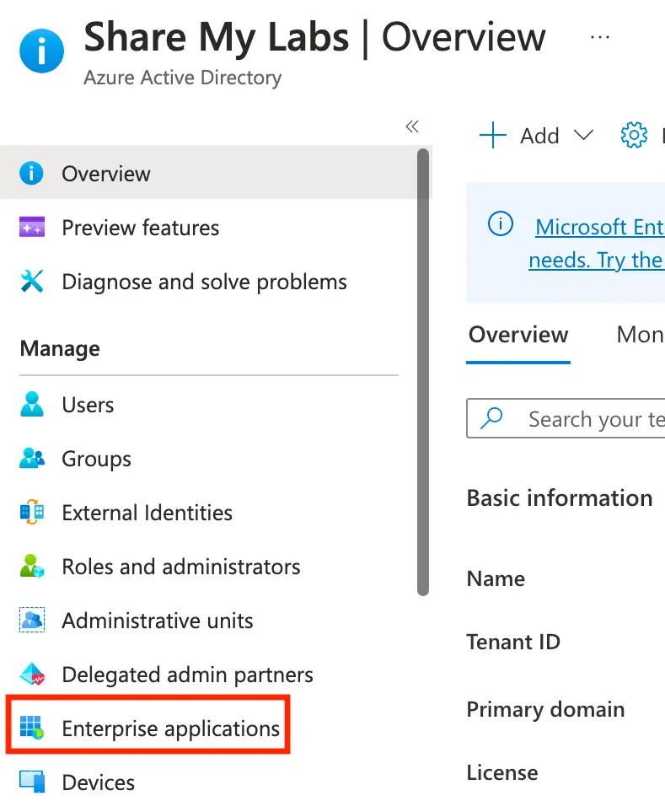This screenshot has height=812, width=665.
Task: Click the Preview features icon
Action: pos(32,228)
